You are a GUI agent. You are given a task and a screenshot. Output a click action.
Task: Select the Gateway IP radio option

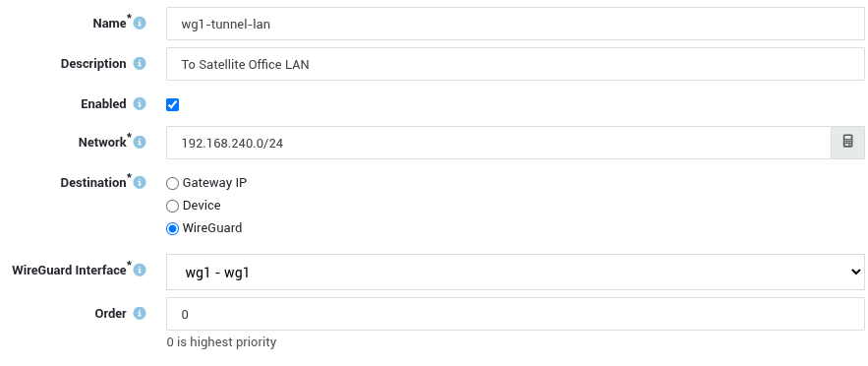(173, 183)
